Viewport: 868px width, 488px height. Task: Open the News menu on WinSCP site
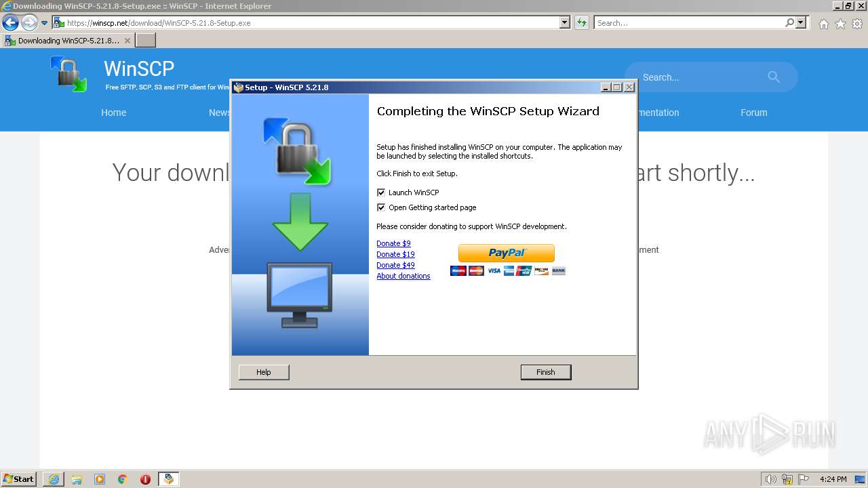[220, 113]
